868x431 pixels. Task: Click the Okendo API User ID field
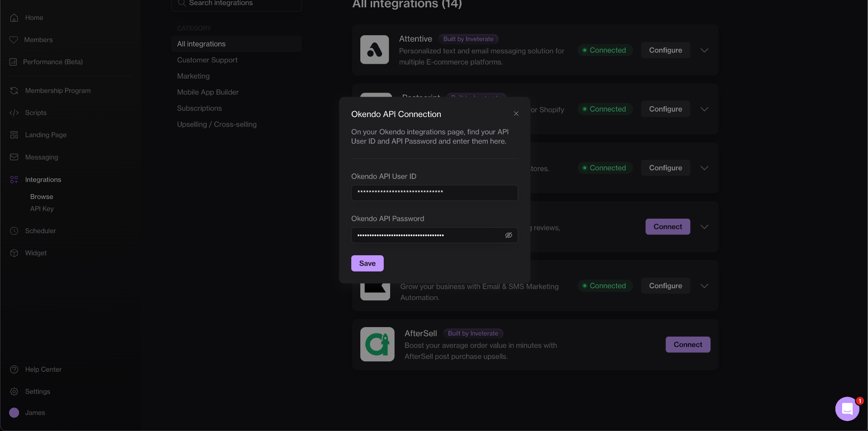(x=434, y=193)
